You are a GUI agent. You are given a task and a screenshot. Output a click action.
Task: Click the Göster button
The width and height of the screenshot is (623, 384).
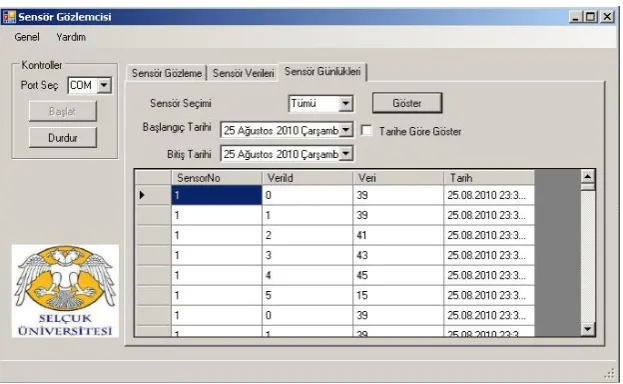pos(407,103)
